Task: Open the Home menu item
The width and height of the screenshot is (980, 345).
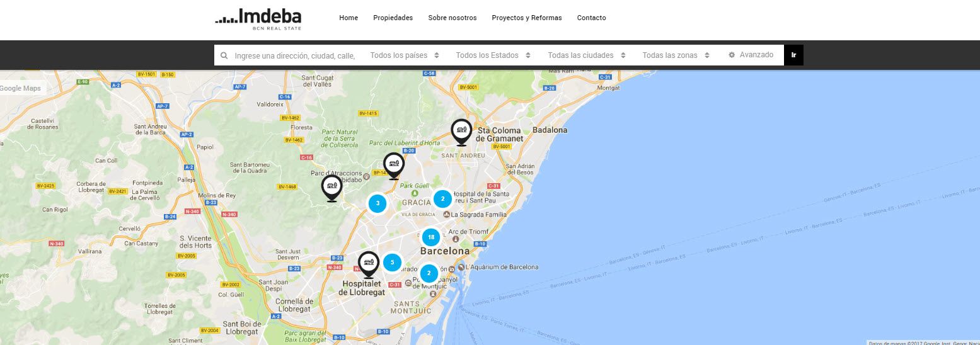Action: pyautogui.click(x=349, y=18)
